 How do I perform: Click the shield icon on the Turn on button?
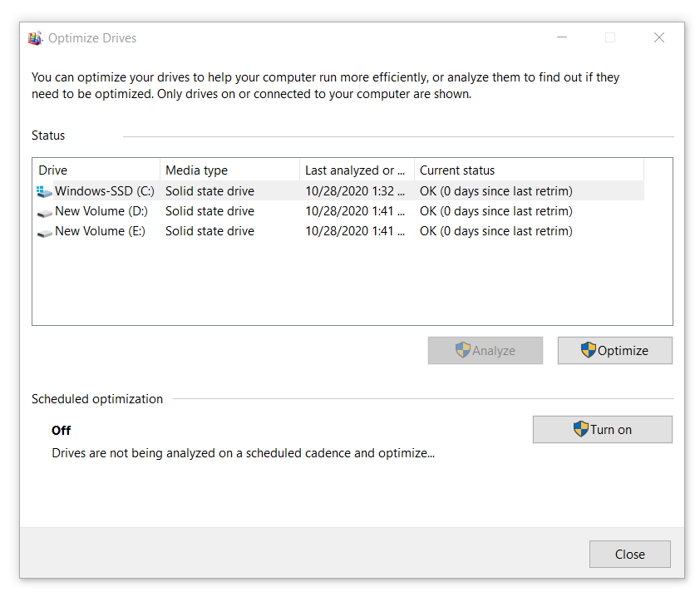click(581, 429)
